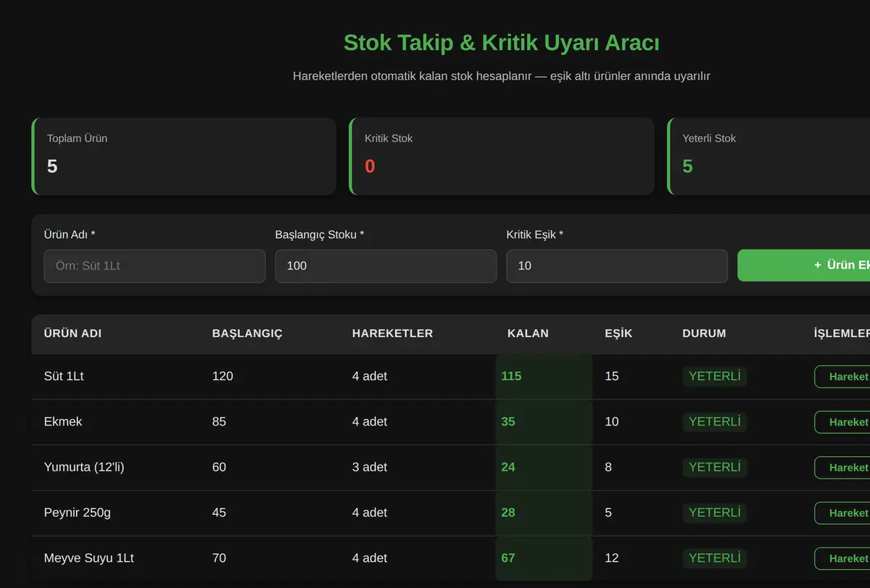Viewport: 870px width, 588px height.
Task: Click the Ürün Adı input field
Action: [154, 266]
